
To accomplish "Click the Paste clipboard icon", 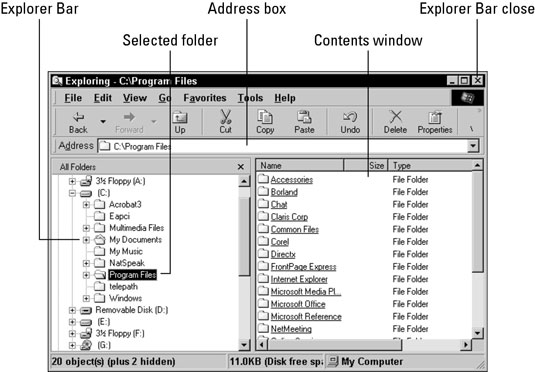I will tap(304, 117).
